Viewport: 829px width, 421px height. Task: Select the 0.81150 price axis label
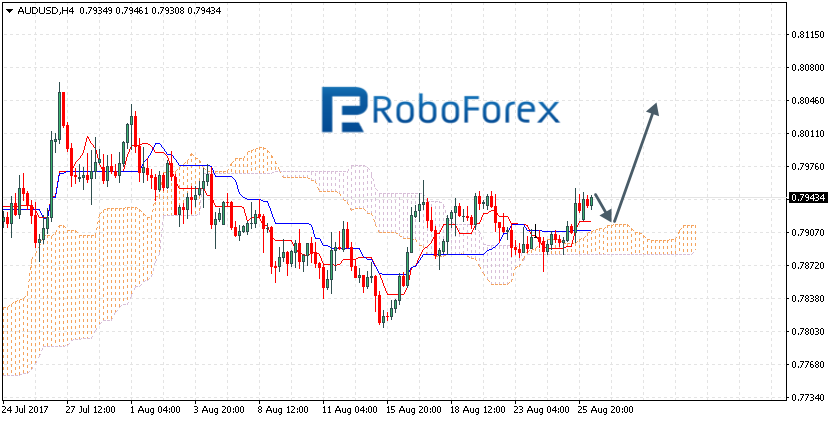pos(807,35)
